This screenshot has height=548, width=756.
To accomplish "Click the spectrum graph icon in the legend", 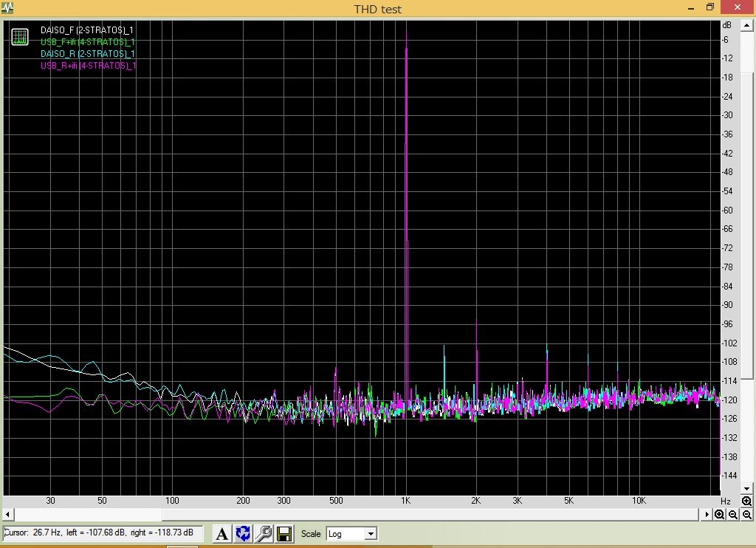I will [20, 36].
